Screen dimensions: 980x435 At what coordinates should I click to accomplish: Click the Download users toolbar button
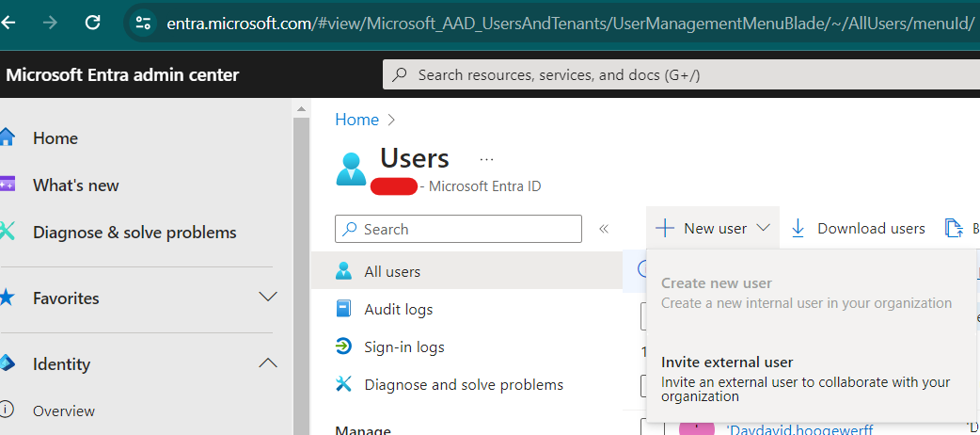pyautogui.click(x=858, y=229)
